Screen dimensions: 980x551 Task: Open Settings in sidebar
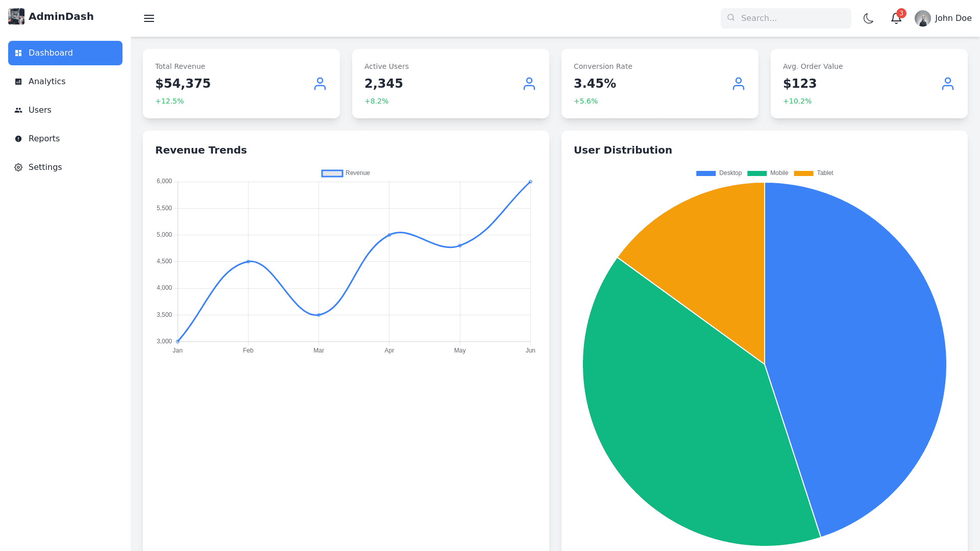click(45, 167)
